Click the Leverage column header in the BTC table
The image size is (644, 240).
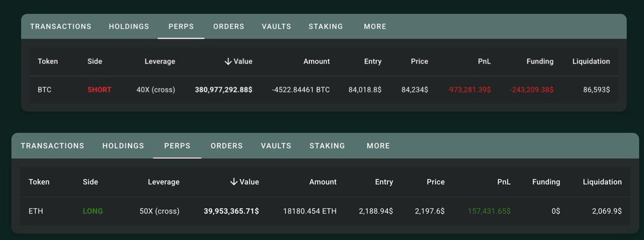click(x=160, y=62)
